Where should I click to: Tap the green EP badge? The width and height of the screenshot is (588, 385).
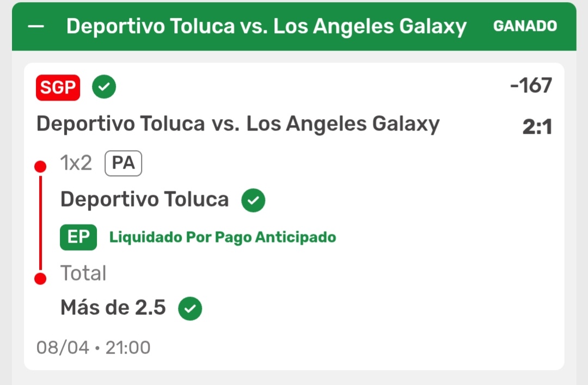tap(78, 237)
